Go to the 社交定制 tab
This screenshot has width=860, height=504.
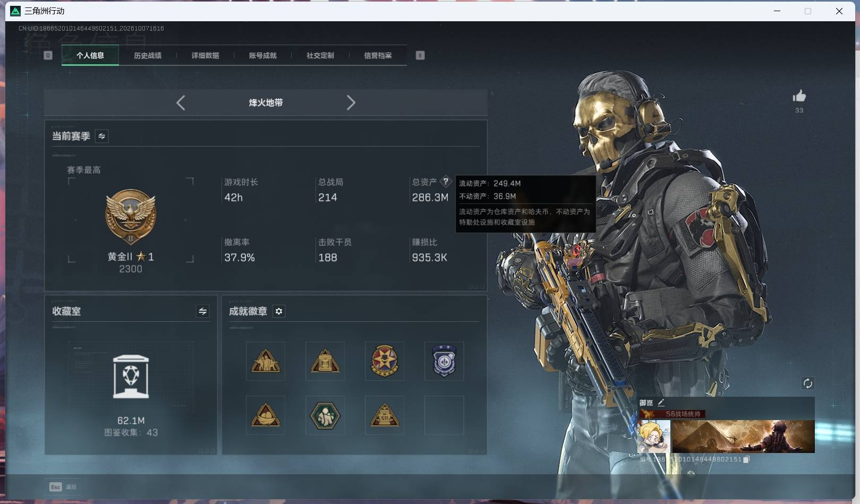[x=320, y=55]
